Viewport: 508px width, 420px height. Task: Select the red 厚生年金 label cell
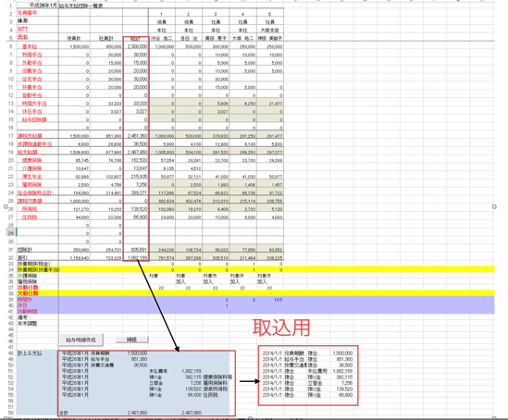(31, 177)
